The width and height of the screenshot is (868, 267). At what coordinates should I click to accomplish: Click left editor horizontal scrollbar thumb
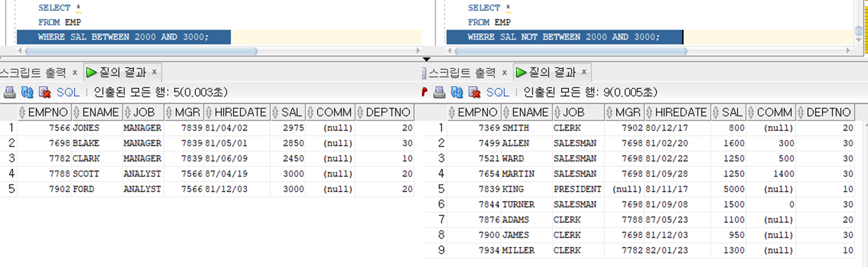coord(141,51)
